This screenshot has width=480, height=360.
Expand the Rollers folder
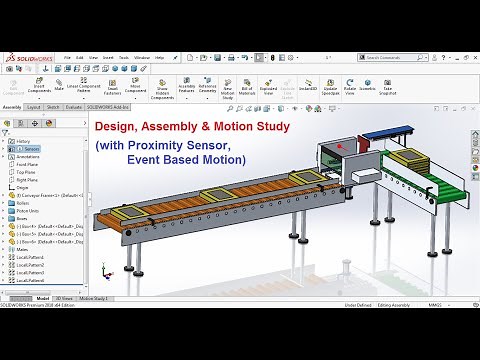click(3, 203)
